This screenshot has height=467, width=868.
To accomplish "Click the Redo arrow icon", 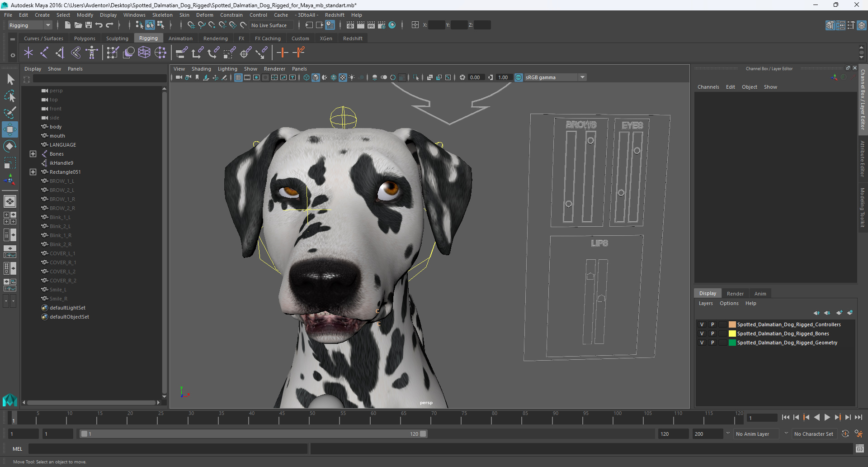I will (109, 25).
